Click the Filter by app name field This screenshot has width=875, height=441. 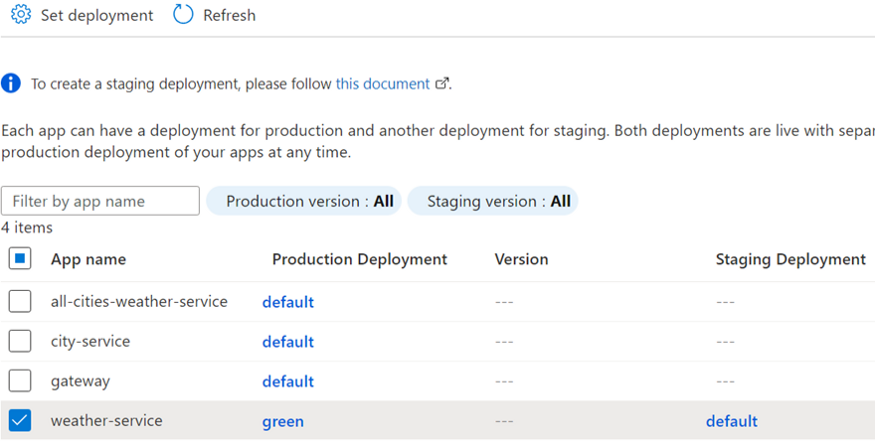coord(100,201)
